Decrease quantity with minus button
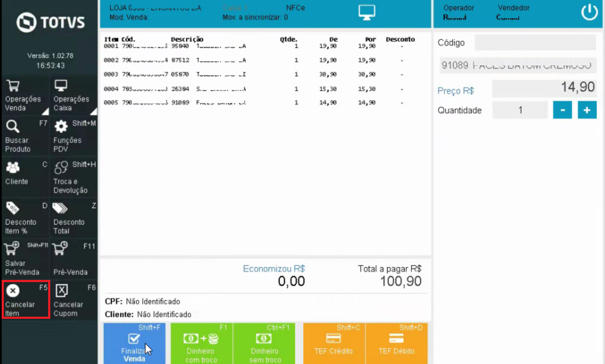The image size is (605, 364). 562,110
